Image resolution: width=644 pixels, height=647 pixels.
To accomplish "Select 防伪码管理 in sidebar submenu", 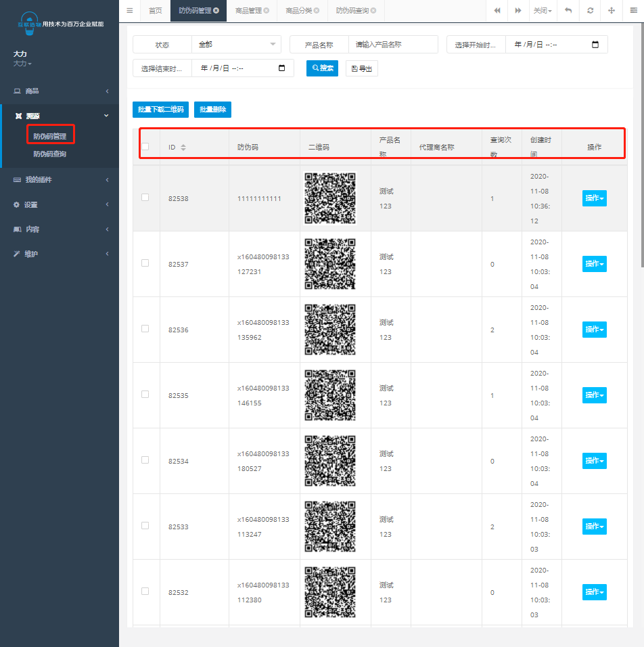I will click(x=50, y=136).
